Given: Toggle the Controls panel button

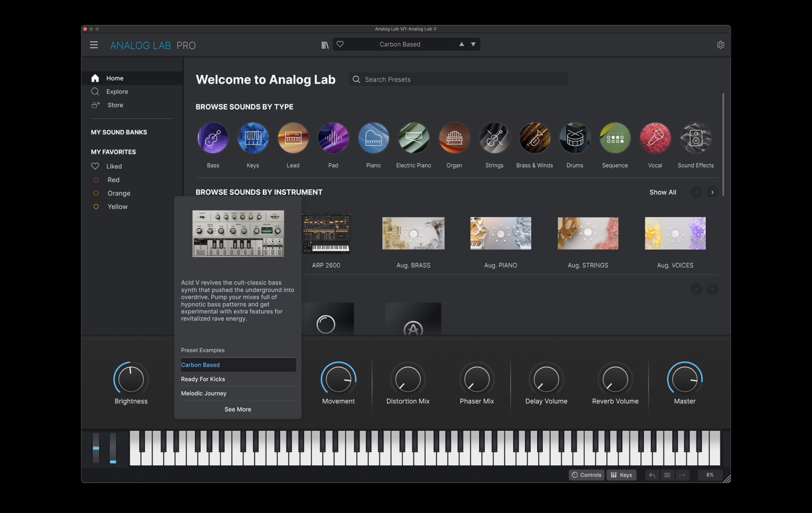Looking at the screenshot, I should [586, 475].
